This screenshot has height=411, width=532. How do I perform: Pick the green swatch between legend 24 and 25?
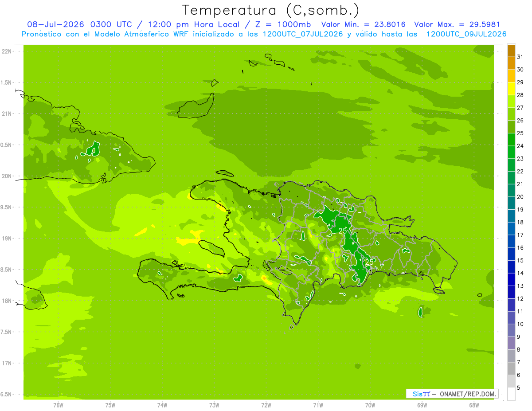click(511, 139)
